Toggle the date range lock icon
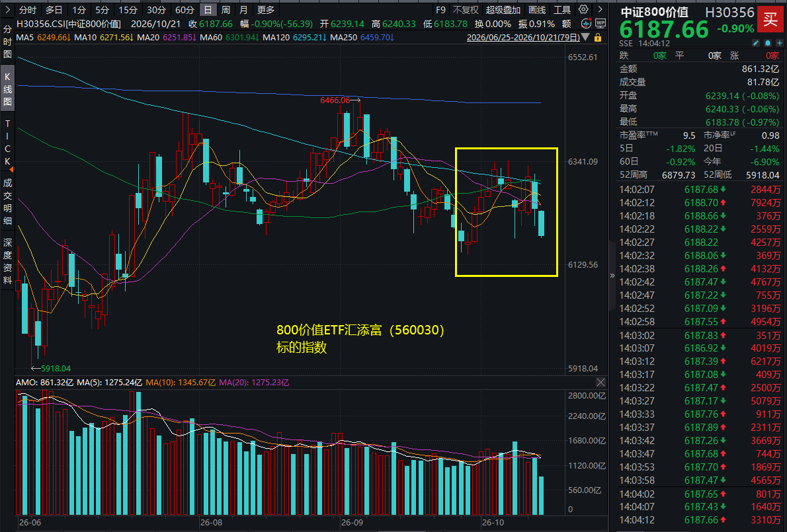 (x=598, y=38)
